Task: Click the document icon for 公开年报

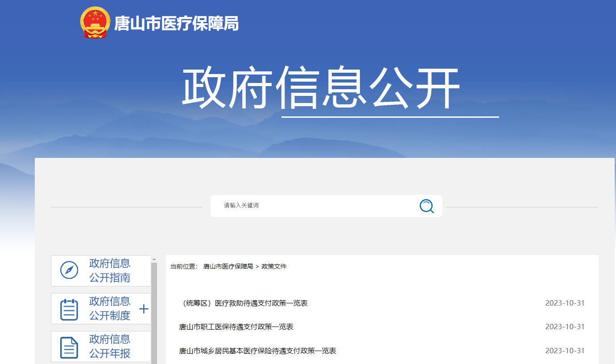Action: 69,347
